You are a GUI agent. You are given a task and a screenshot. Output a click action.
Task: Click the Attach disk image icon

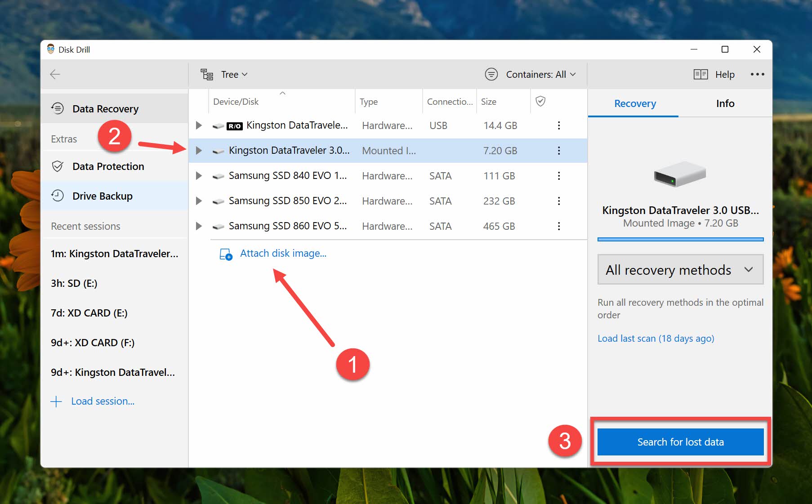click(226, 254)
